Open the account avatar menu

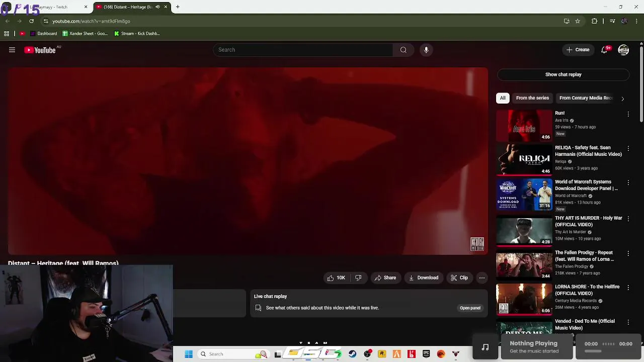623,50
